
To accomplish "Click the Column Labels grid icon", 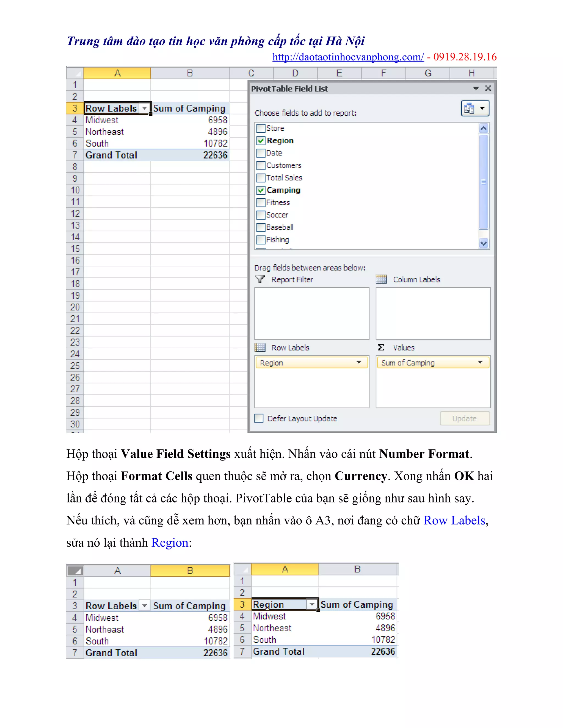I will (381, 279).
